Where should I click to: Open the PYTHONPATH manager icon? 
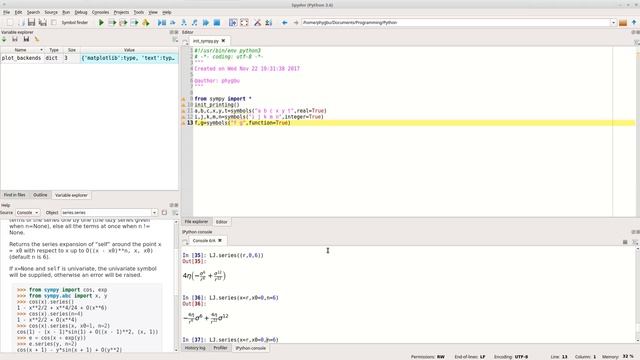[269, 23]
